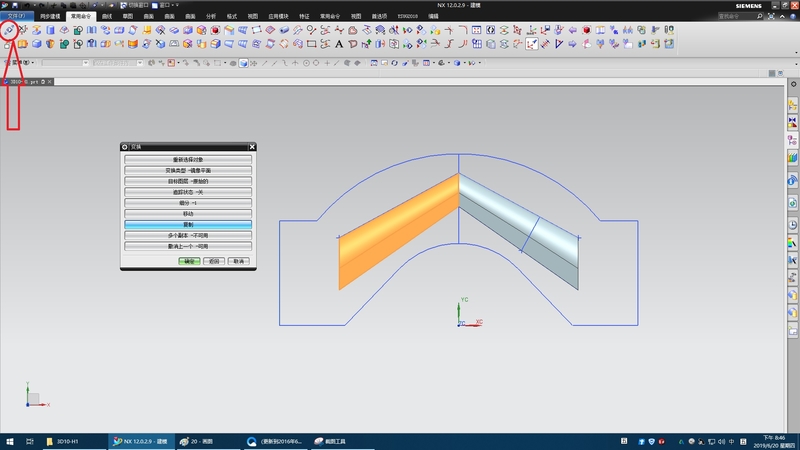Viewport: 800px width, 450px height.
Task: Click the view triad in bottom-left corner
Action: pyautogui.click(x=36, y=395)
